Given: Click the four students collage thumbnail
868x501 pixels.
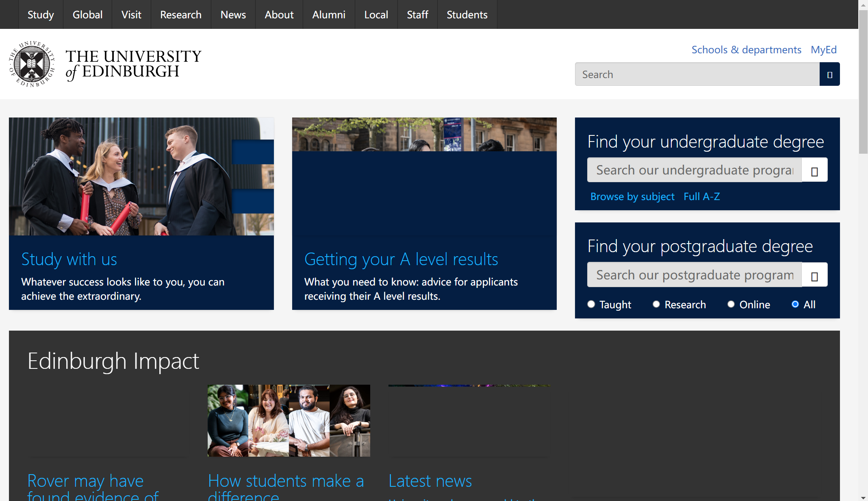Looking at the screenshot, I should pyautogui.click(x=289, y=420).
